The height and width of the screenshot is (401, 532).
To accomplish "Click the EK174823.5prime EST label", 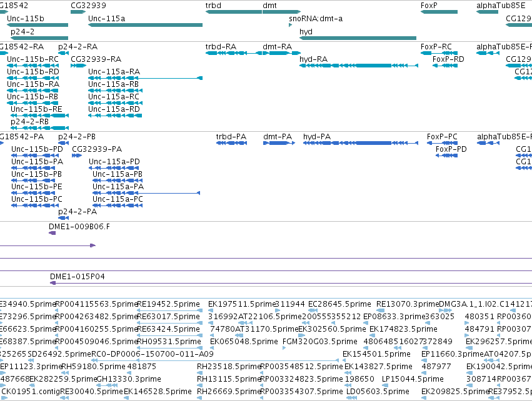I will [403, 329].
